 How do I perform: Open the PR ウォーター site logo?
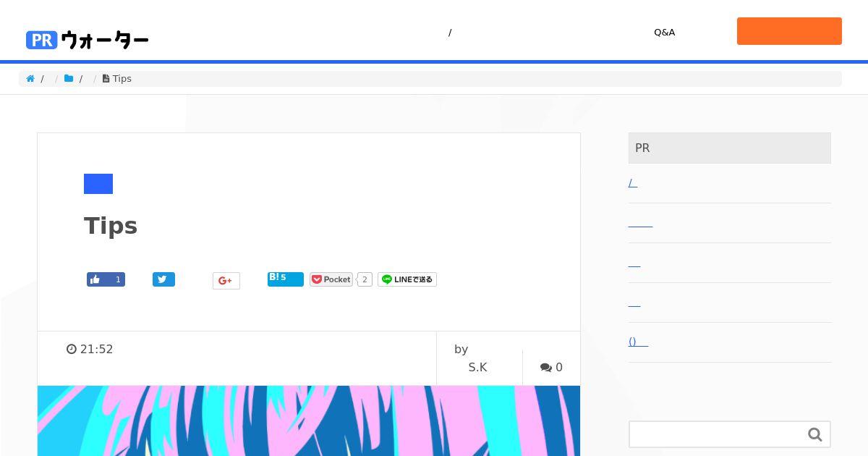(x=87, y=40)
